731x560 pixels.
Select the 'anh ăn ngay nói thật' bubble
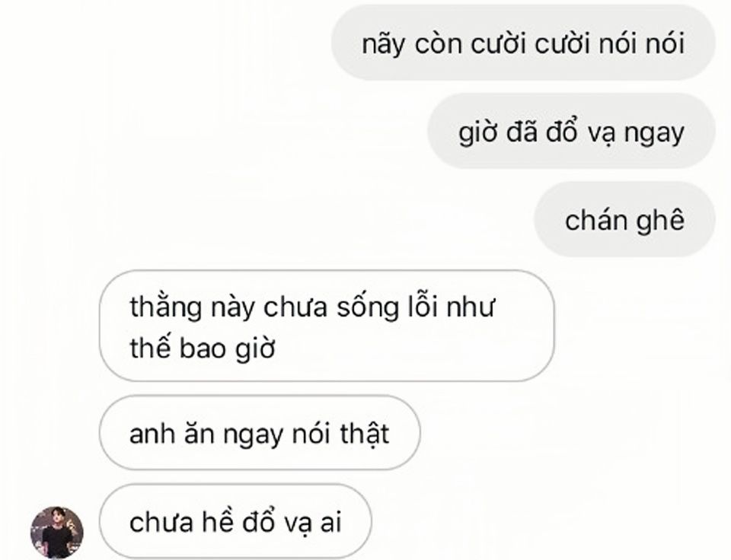click(x=260, y=433)
